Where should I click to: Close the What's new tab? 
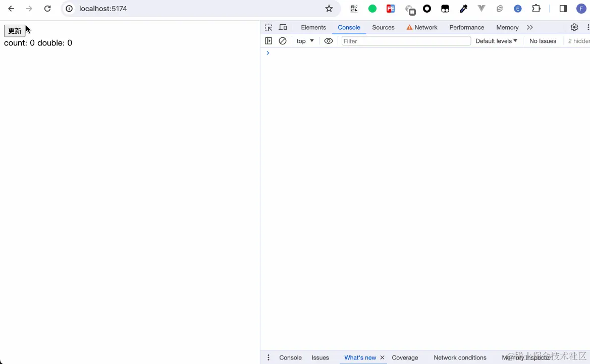pyautogui.click(x=382, y=357)
